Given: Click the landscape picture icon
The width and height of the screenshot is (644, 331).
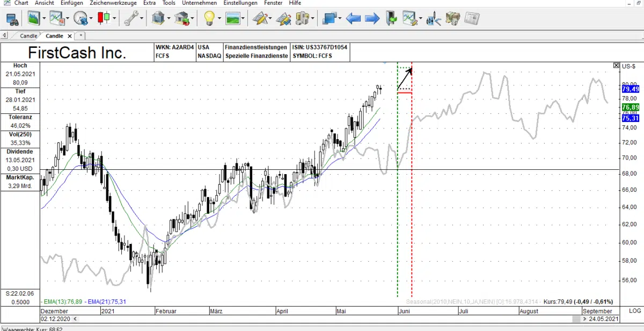Looking at the screenshot, I should coord(232,19).
